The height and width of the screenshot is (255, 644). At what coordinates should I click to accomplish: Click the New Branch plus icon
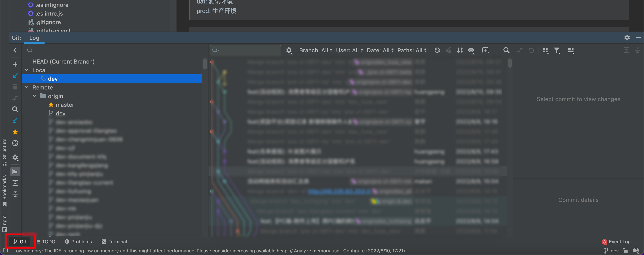(x=15, y=64)
